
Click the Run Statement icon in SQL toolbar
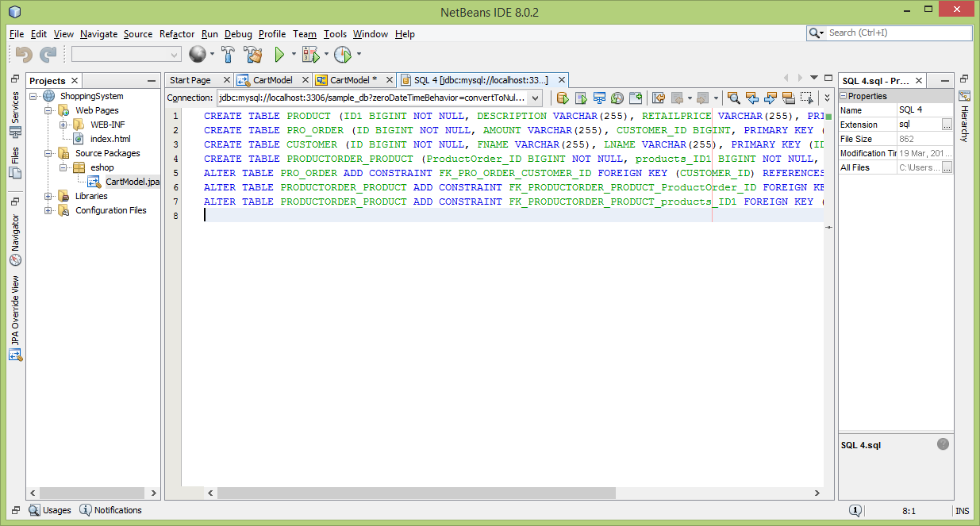pos(581,98)
